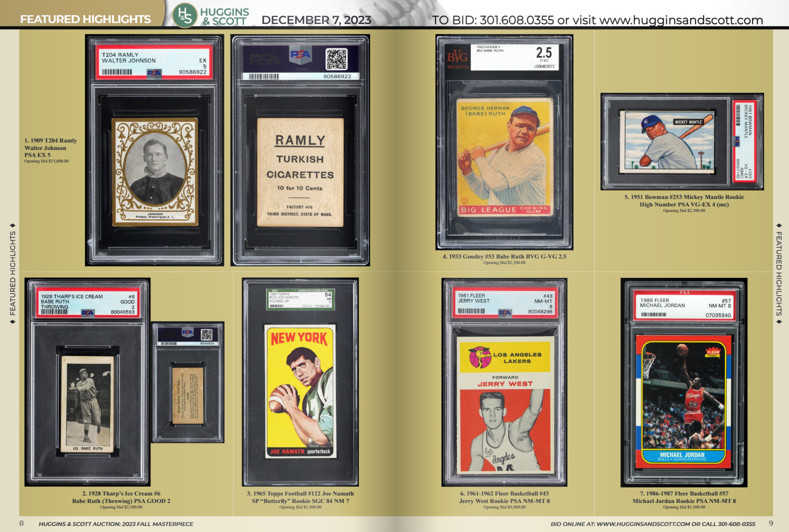Click the Jerry West Rookie PSA caption
789x532 pixels.
tap(504, 500)
